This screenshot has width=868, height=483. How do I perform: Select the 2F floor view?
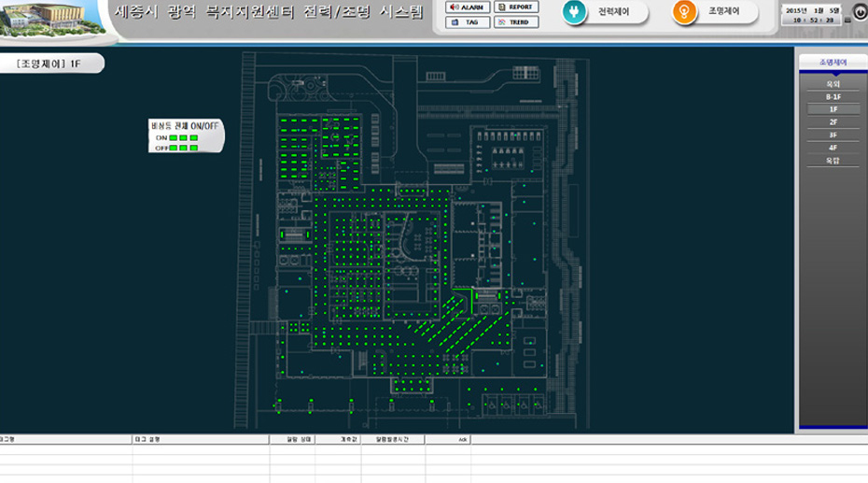[833, 122]
